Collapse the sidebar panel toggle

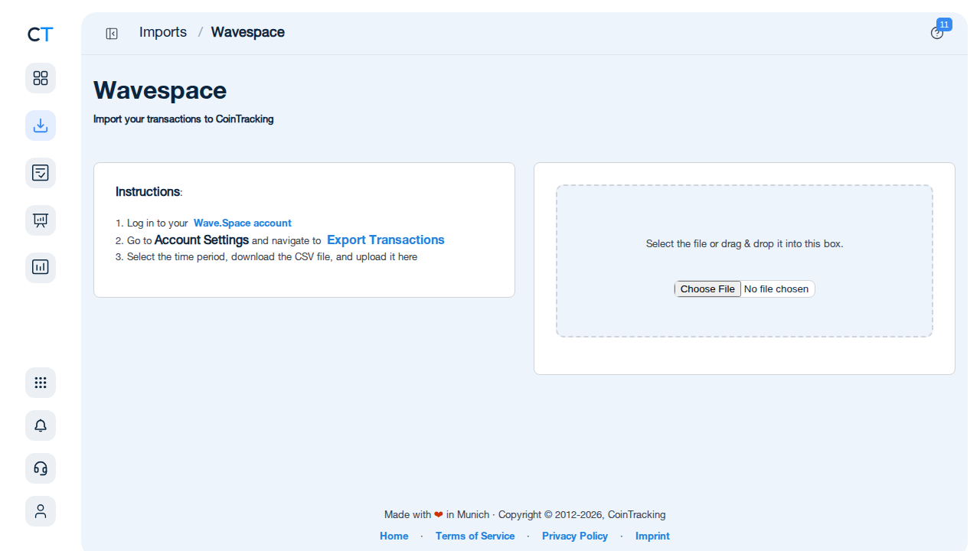[x=112, y=34]
